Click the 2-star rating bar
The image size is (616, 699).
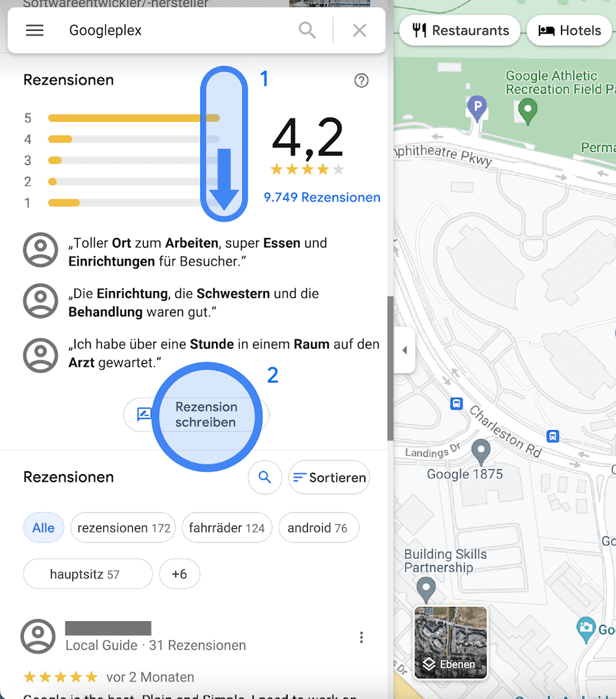134,182
